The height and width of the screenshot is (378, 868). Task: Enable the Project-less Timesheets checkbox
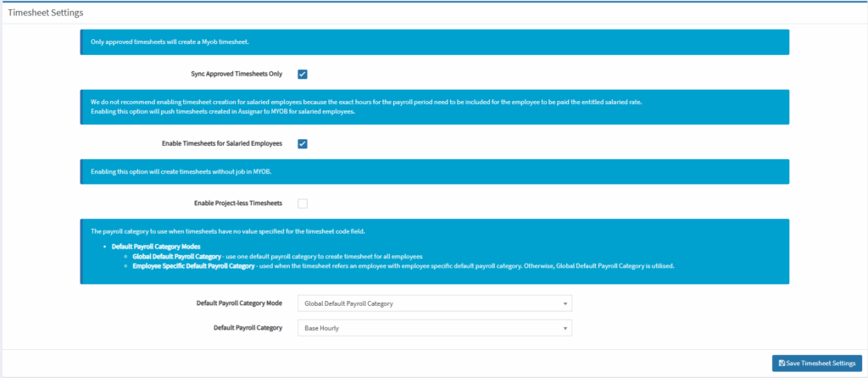point(303,203)
